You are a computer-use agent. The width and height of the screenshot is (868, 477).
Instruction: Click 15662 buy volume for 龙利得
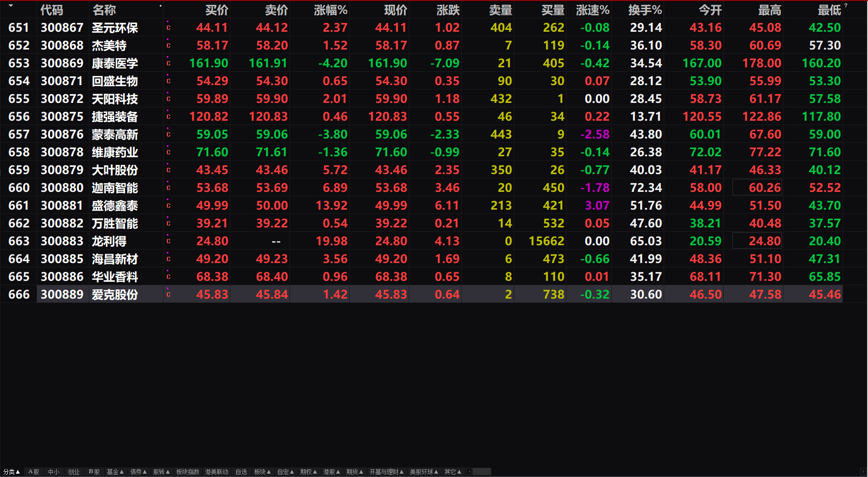click(x=547, y=241)
